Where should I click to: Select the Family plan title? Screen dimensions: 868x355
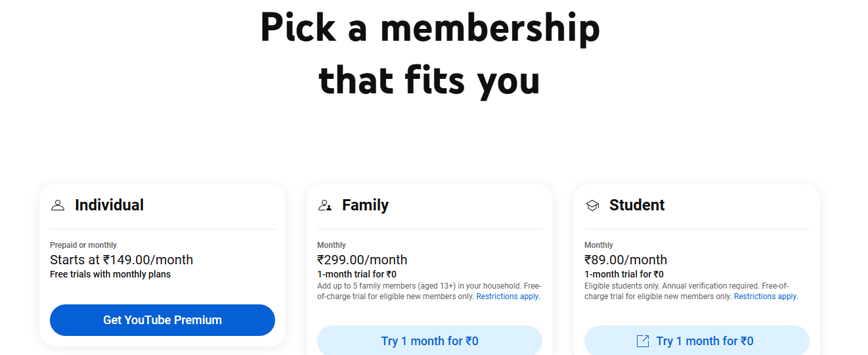point(365,205)
